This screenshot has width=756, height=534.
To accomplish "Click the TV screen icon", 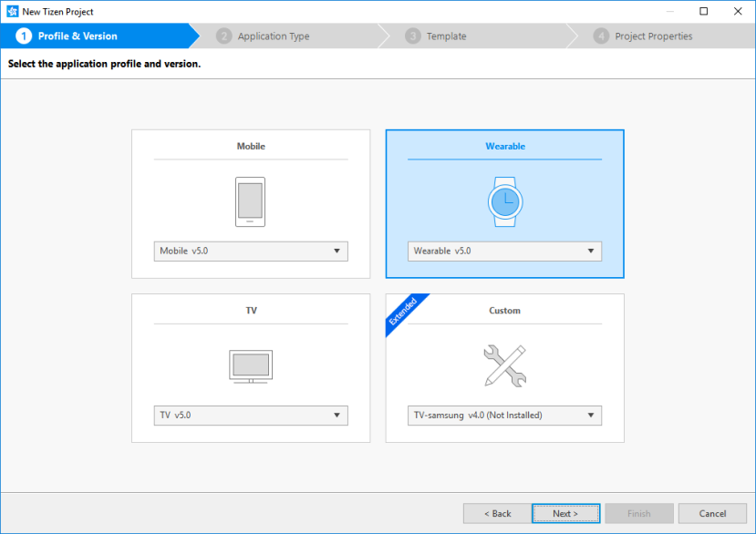I will click(x=250, y=365).
